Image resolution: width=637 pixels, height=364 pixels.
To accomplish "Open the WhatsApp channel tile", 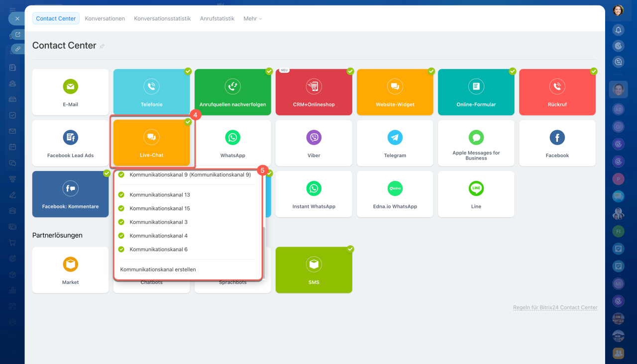I will (232, 143).
